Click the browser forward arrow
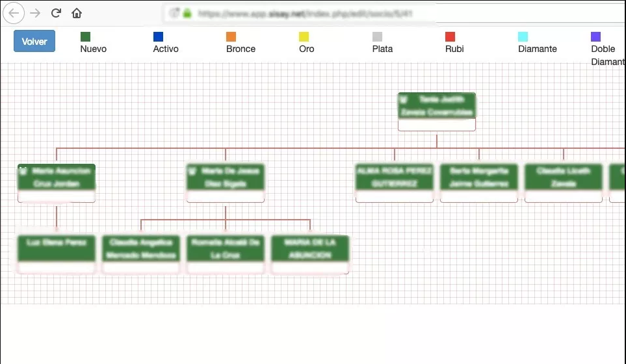This screenshot has width=626, height=364. pos(35,13)
